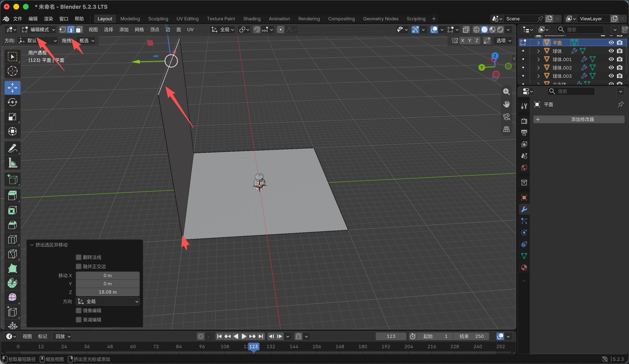The width and height of the screenshot is (629, 364).
Task: Select the Inset Faces tool
Action: [12, 210]
